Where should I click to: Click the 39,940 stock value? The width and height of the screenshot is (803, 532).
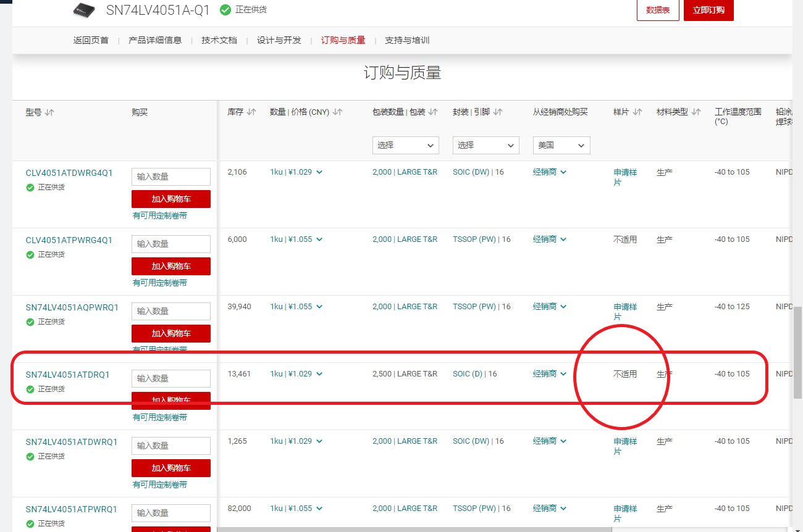coord(240,307)
